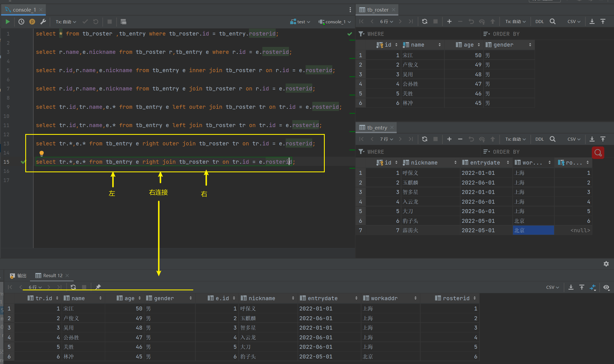
Task: Click the red search icon in tb_entry
Action: 598,153
